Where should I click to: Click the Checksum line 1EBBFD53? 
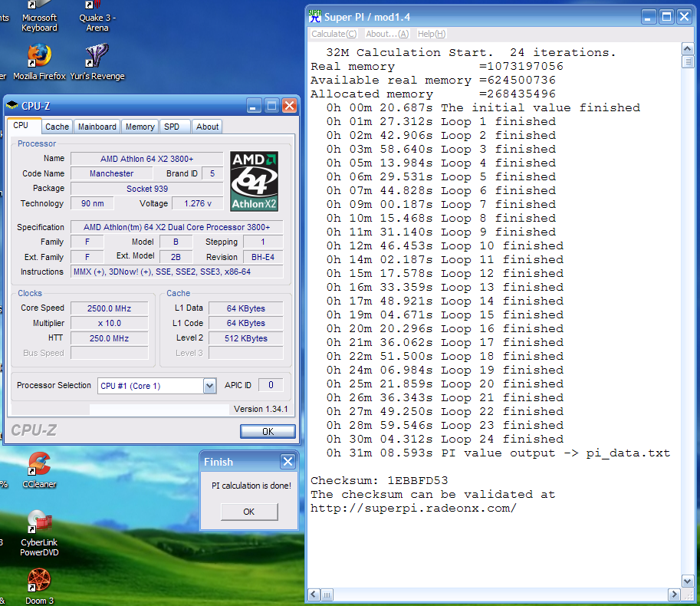click(379, 480)
